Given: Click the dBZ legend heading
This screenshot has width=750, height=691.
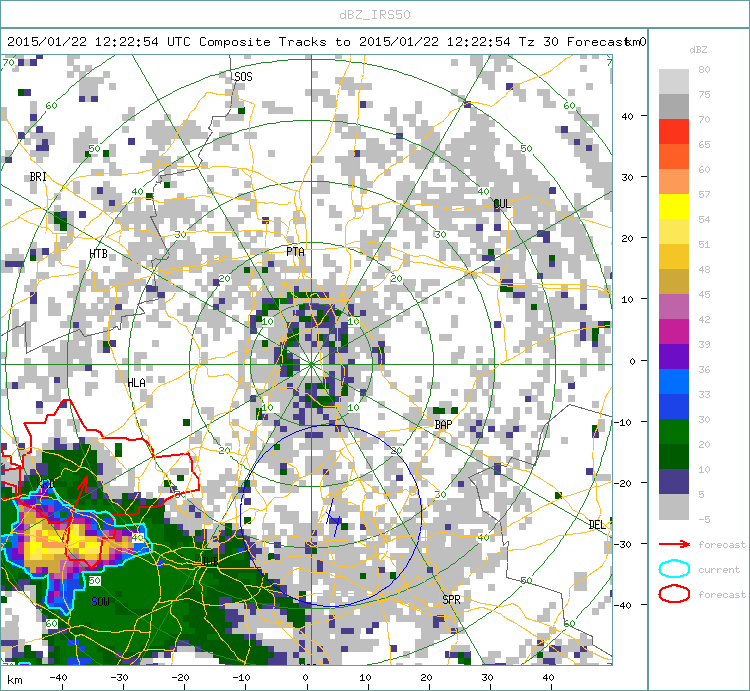Looking at the screenshot, I should point(698,50).
